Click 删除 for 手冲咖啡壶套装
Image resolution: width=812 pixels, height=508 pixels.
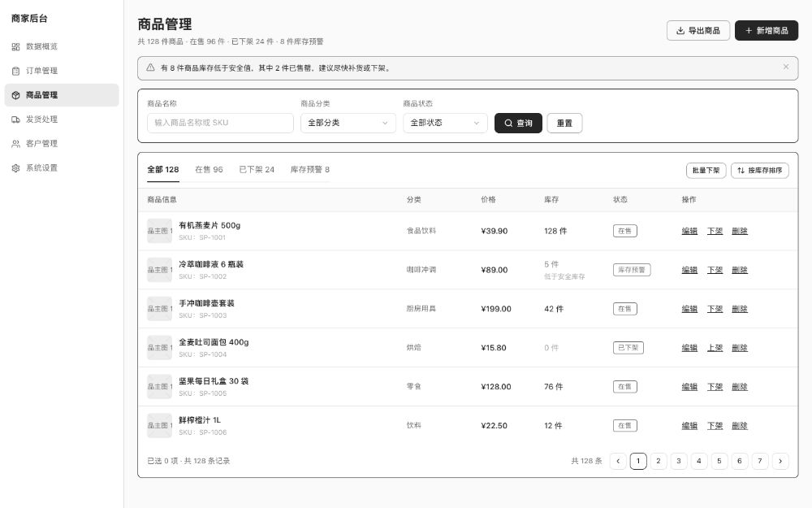tap(740, 309)
